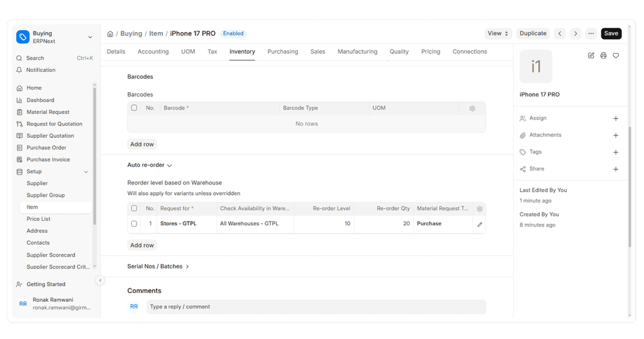Open the Buying workspace switcher dropdown
644x339 pixels.
(x=90, y=37)
